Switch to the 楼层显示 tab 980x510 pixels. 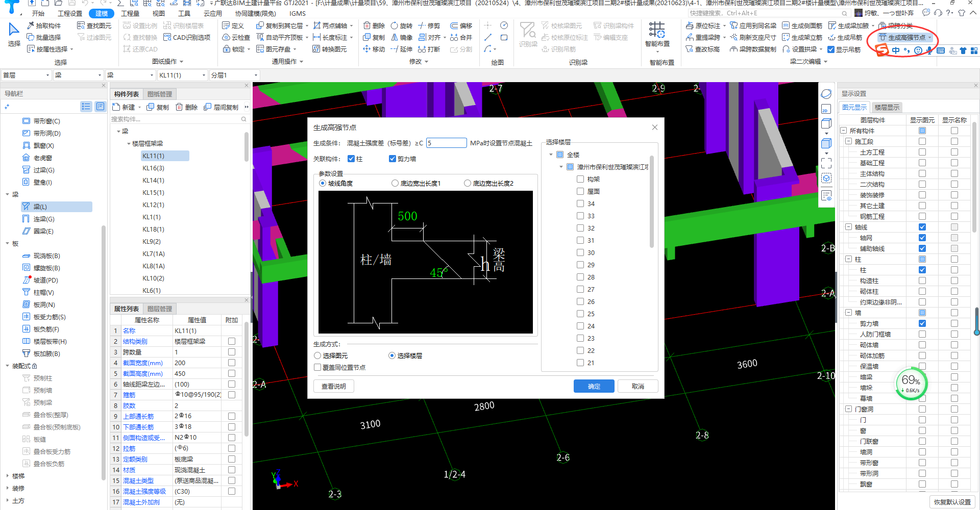887,107
